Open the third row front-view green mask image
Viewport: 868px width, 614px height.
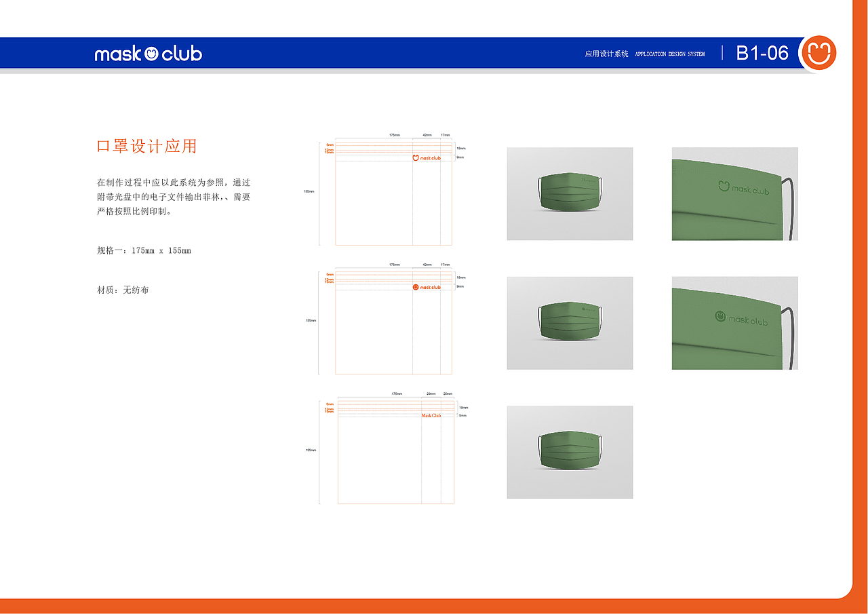tap(570, 453)
